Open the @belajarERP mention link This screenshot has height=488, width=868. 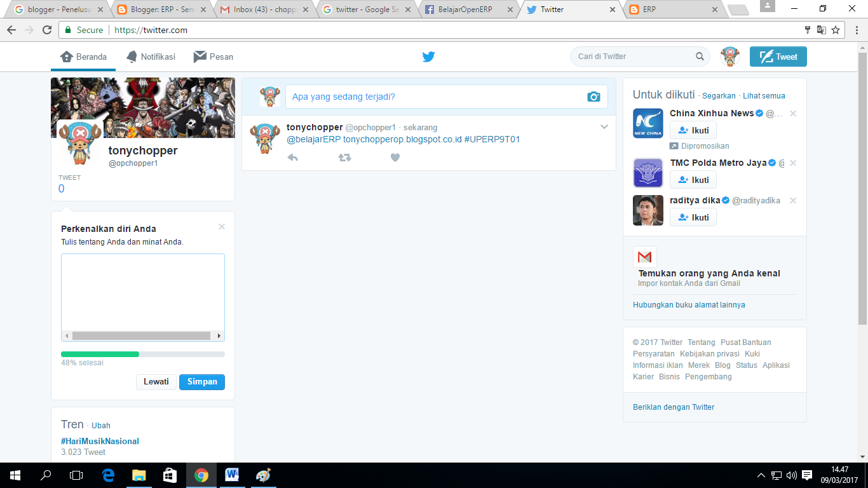point(313,139)
